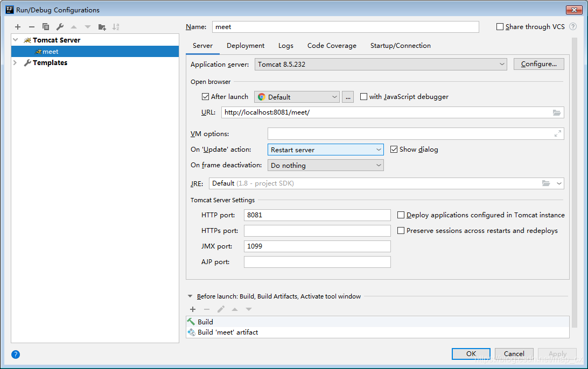The image size is (588, 369).
Task: Browse for JRE using the folder icon
Action: click(546, 183)
